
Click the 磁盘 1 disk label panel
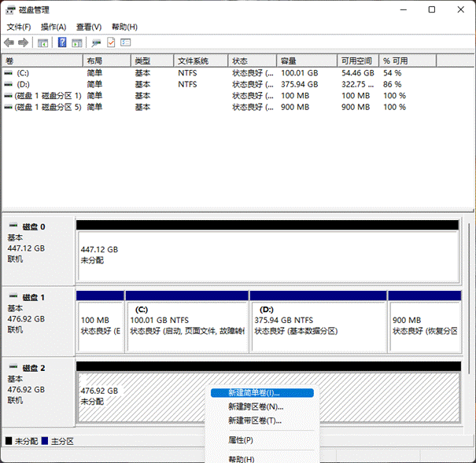tap(39, 314)
